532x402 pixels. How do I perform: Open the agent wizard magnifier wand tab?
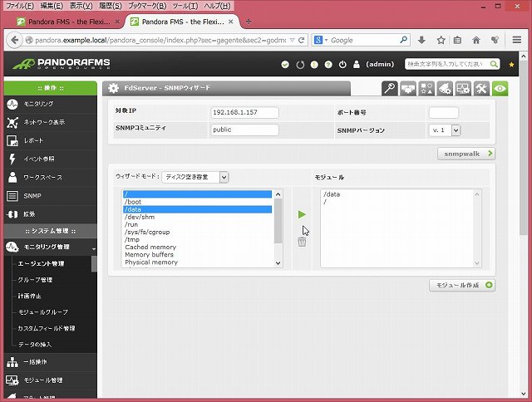tap(390, 89)
